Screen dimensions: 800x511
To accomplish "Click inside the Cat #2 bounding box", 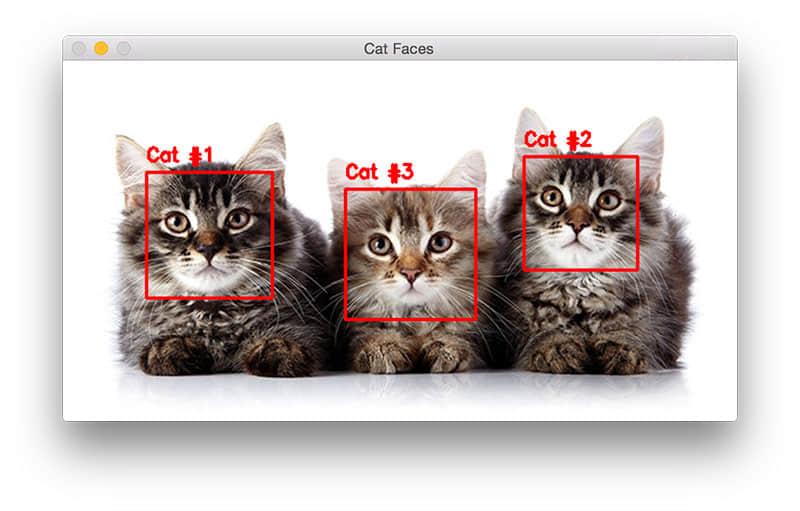I will coord(581,213).
